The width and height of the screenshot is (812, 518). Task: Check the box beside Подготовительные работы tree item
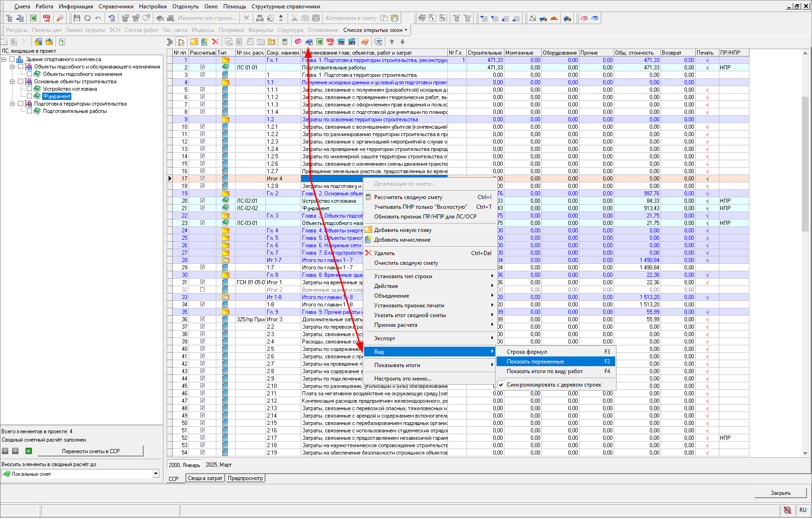[30, 111]
